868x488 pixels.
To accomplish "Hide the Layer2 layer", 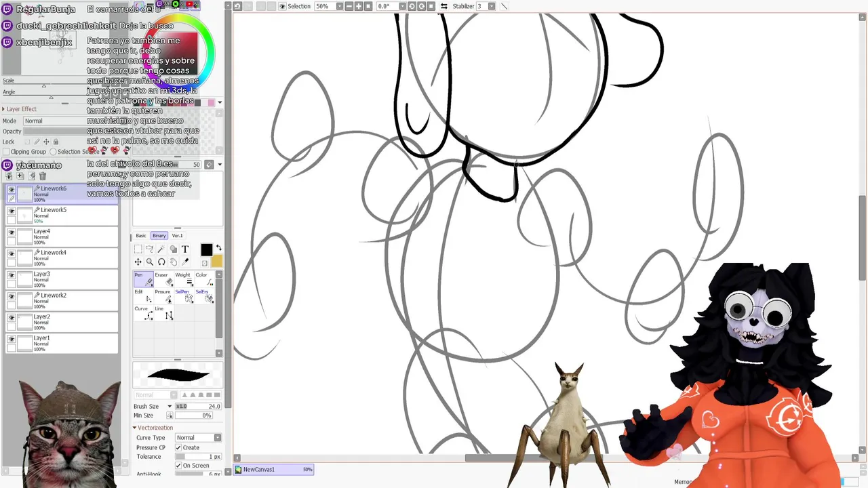I will [x=12, y=318].
